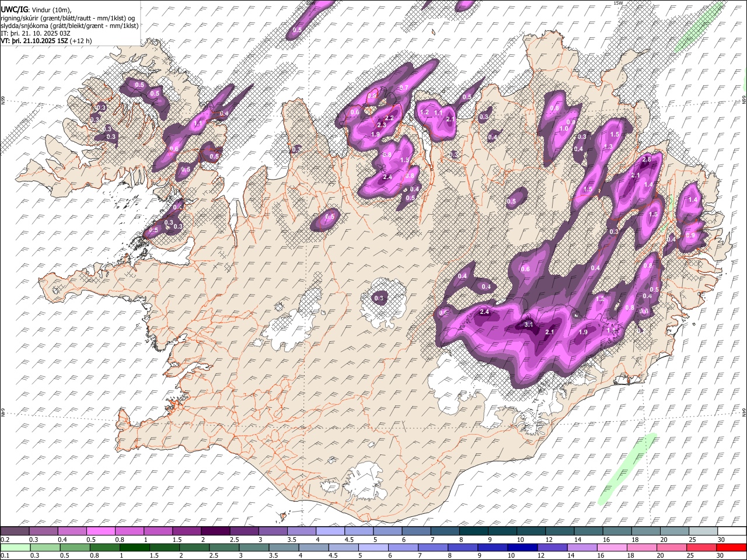Click the 1.3 value label on the map
The height and width of the screenshot is (560, 747).
point(608,147)
